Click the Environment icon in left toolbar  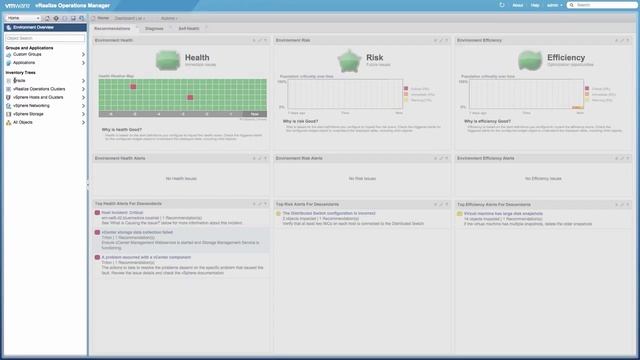click(64, 18)
